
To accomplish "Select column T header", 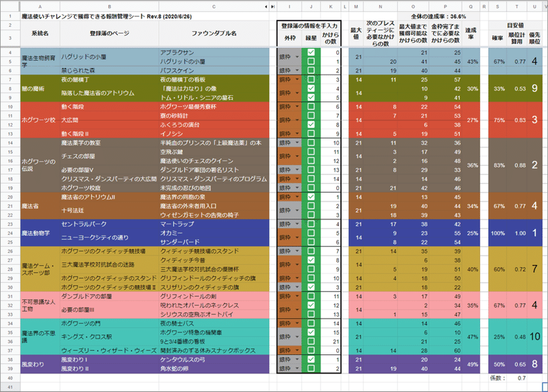I will coord(516,7).
